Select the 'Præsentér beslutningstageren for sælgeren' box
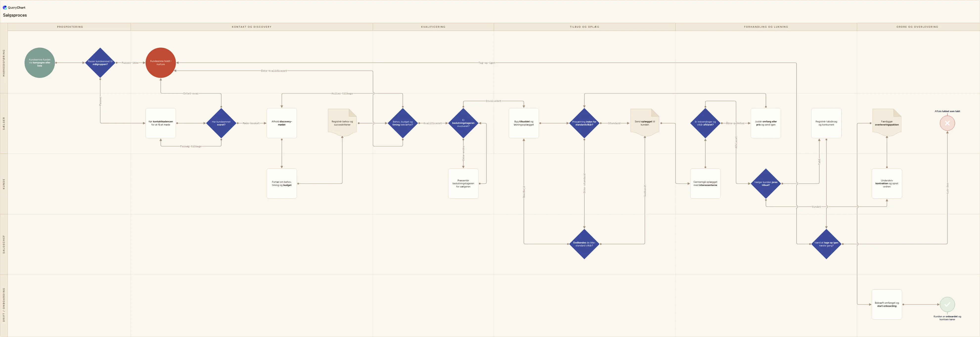The image size is (980, 337). [463, 183]
